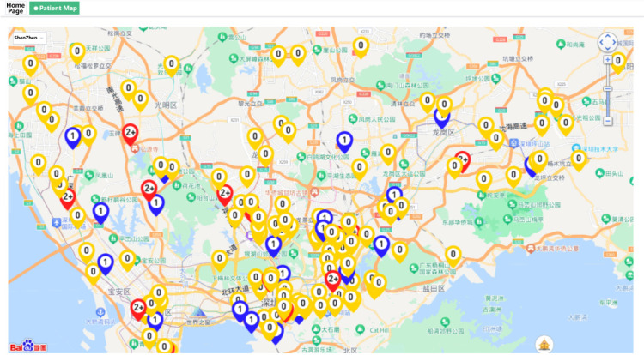Screen dimensions: 644x355
Task: Click the map zoom in plus button
Action: point(608,60)
